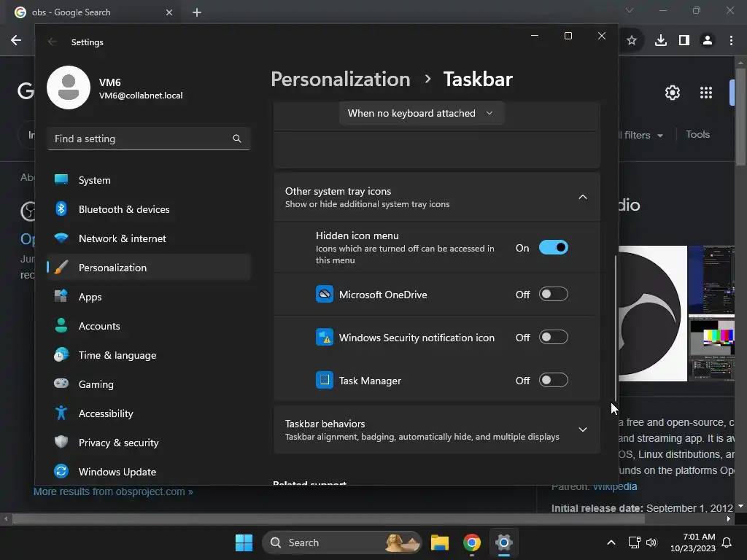Click the Settings gear on the taskbar

(503, 542)
